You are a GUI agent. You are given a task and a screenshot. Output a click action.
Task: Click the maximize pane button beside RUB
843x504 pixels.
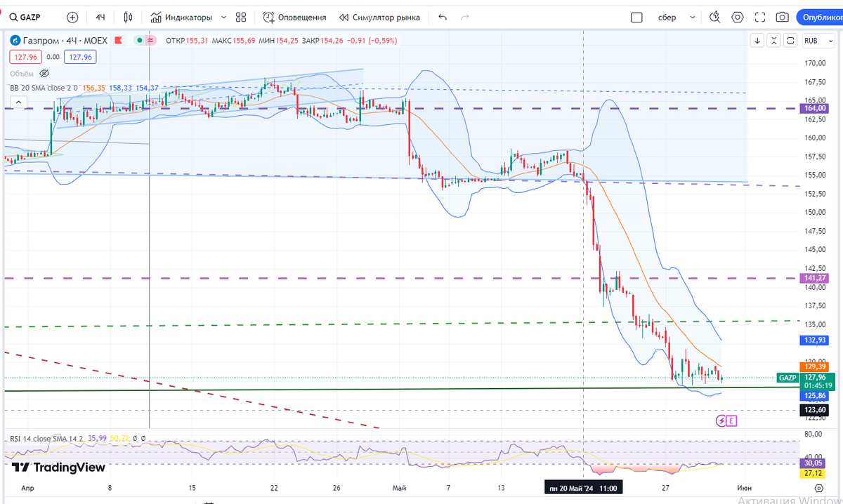[x=790, y=41]
